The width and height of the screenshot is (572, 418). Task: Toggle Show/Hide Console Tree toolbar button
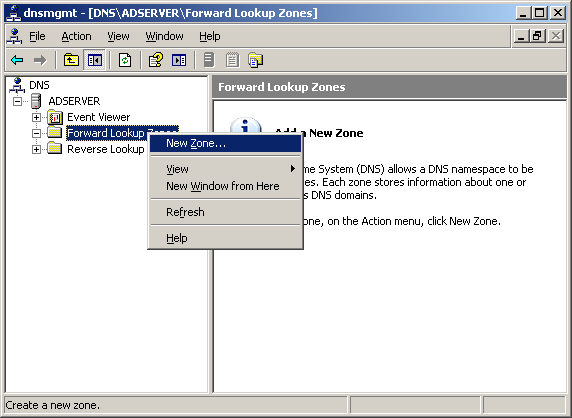94,60
